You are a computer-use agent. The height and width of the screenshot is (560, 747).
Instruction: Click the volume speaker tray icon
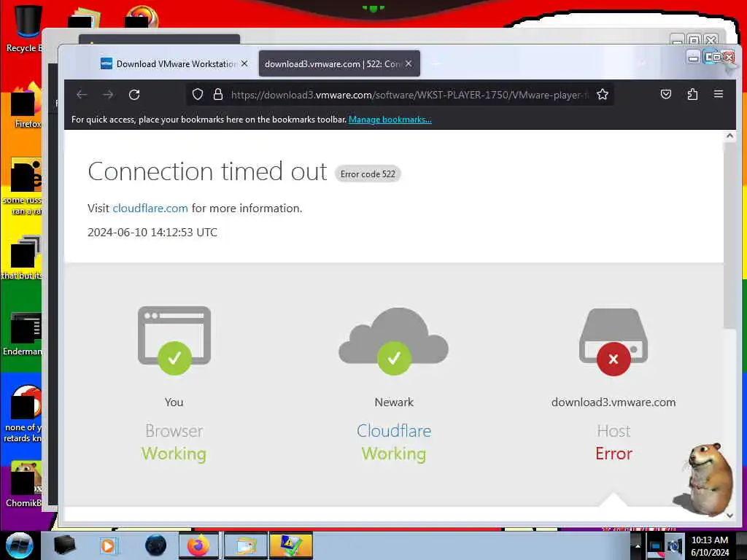click(x=674, y=546)
